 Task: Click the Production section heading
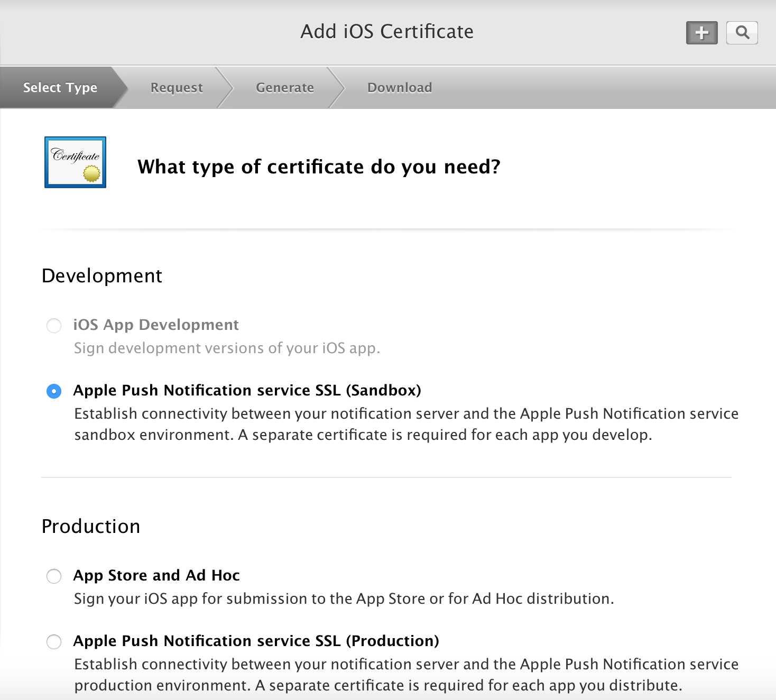pos(91,527)
